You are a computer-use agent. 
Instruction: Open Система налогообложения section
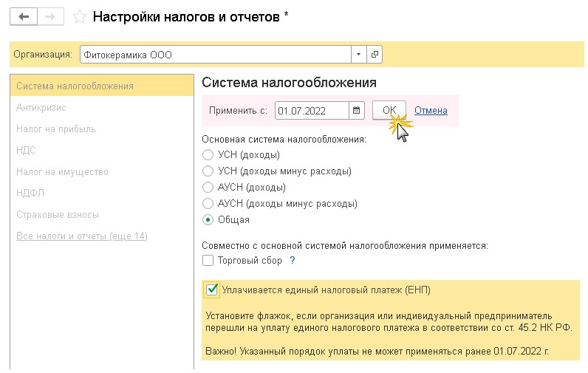pyautogui.click(x=102, y=86)
